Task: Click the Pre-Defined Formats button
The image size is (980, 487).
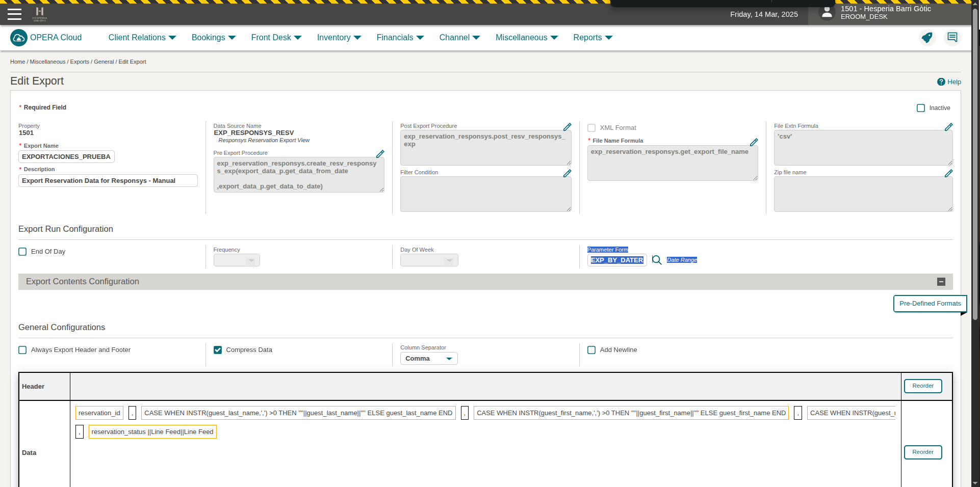Action: click(930, 304)
